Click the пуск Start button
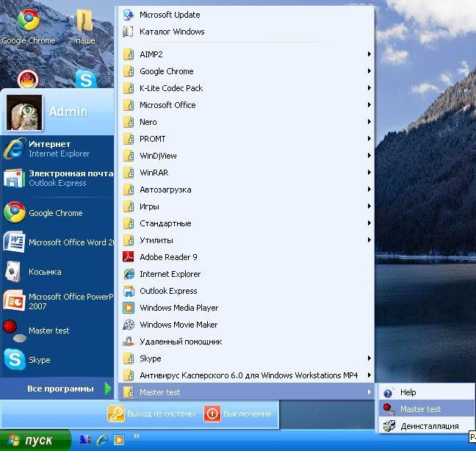Image resolution: width=476 pixels, height=451 pixels. (x=35, y=440)
